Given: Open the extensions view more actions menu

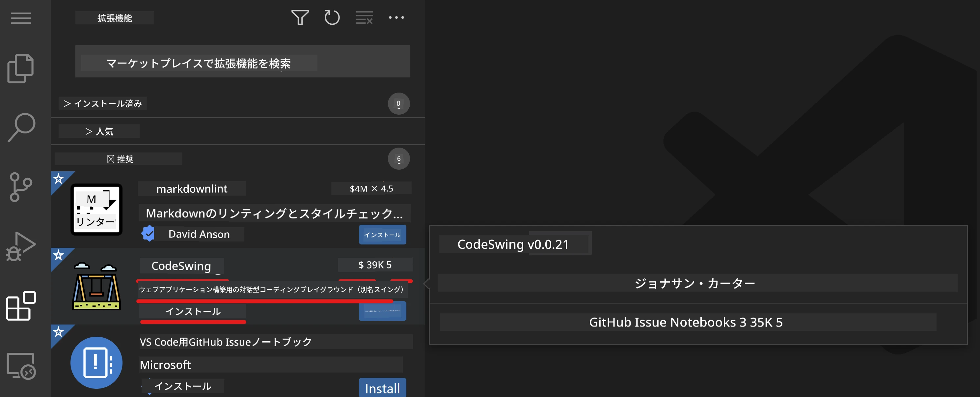Looking at the screenshot, I should (x=396, y=17).
